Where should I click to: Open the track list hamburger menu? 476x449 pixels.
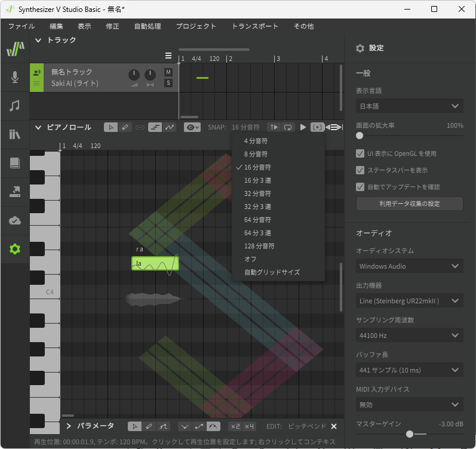click(x=168, y=56)
